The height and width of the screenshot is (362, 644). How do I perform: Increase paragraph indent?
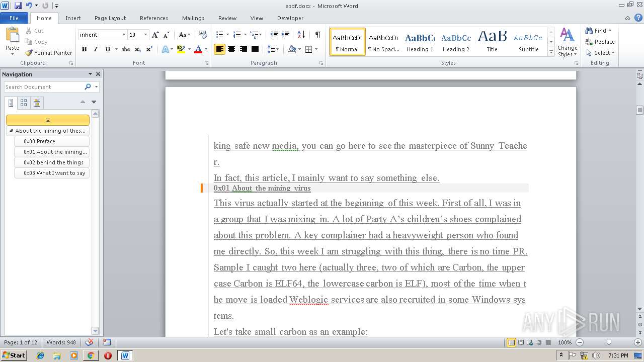(x=285, y=35)
